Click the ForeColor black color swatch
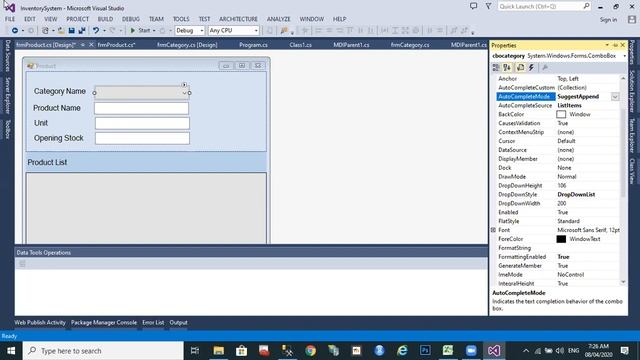The image size is (640, 360). (x=561, y=239)
